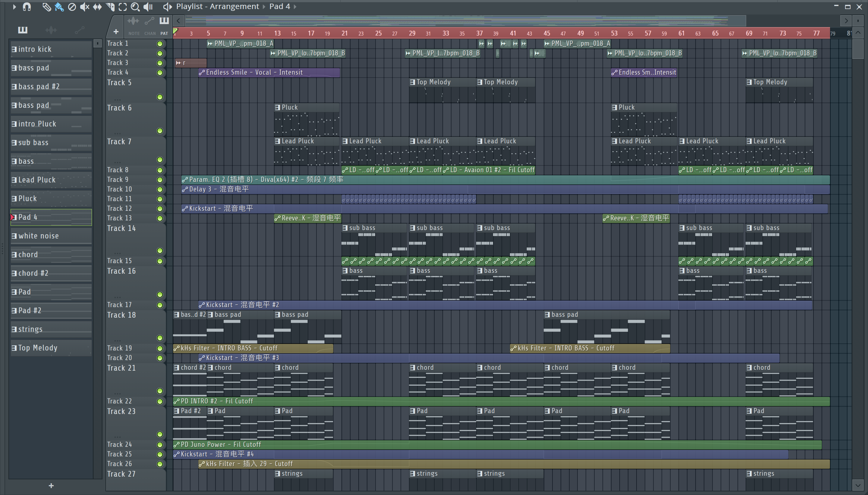The width and height of the screenshot is (868, 495).
Task: Expand the arrow after Pad 4
Action: [x=295, y=7]
